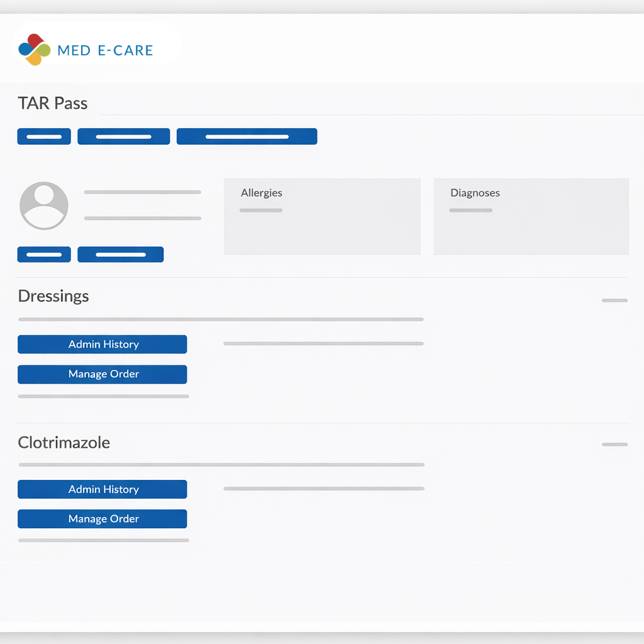Click the widest blank button below TAR Pass

coord(247,136)
